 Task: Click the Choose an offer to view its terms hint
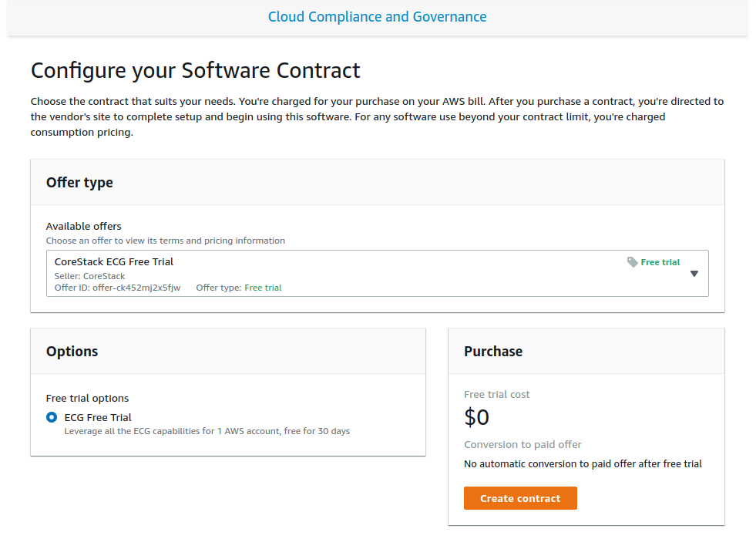[x=166, y=241]
